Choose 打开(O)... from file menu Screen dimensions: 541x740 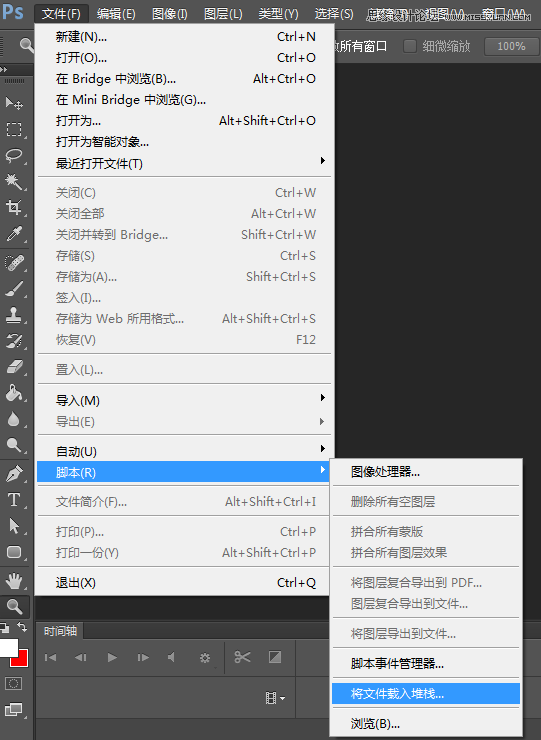[185, 58]
